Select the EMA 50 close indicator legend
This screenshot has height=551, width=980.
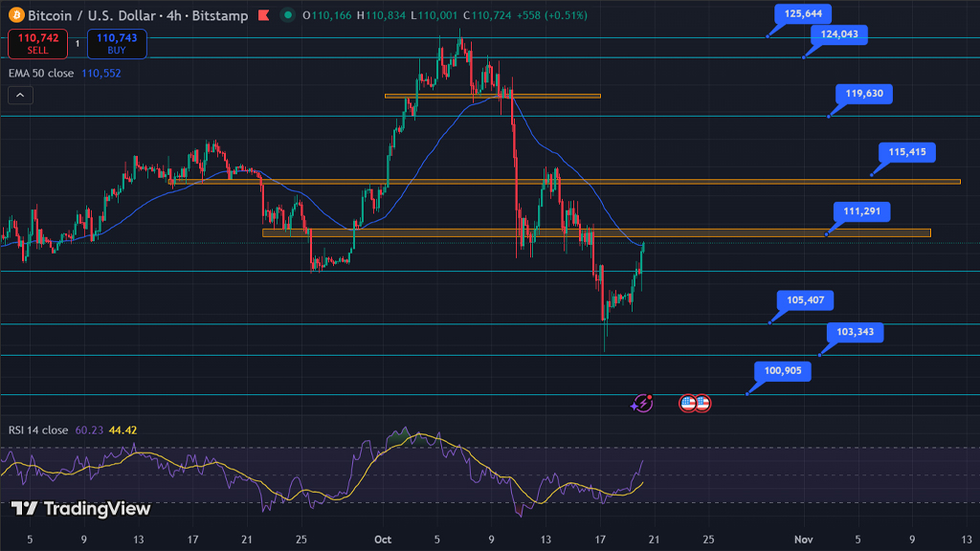tap(43, 73)
